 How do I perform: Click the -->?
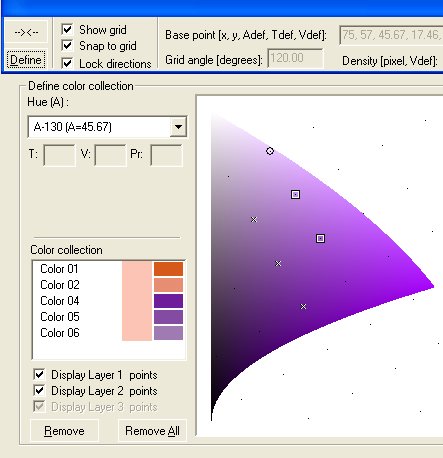26,32
